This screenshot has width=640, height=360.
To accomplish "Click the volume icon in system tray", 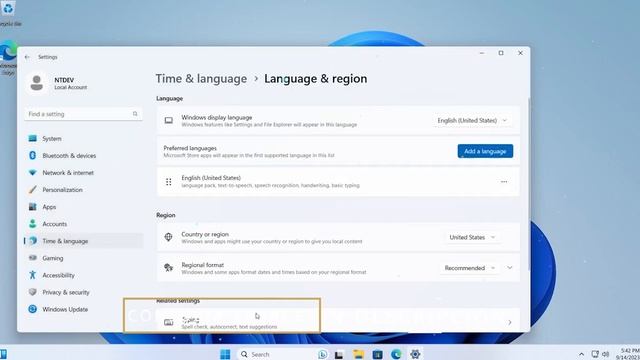I will [x=606, y=354].
